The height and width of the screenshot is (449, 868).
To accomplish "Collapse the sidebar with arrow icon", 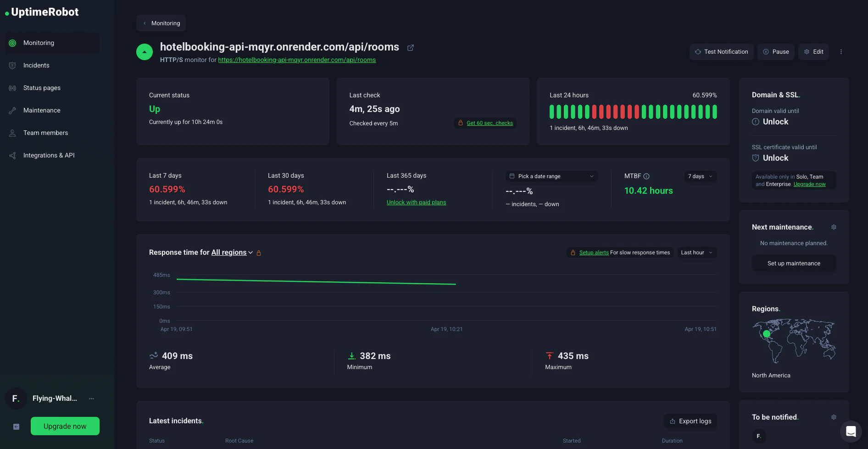I will coord(16,427).
